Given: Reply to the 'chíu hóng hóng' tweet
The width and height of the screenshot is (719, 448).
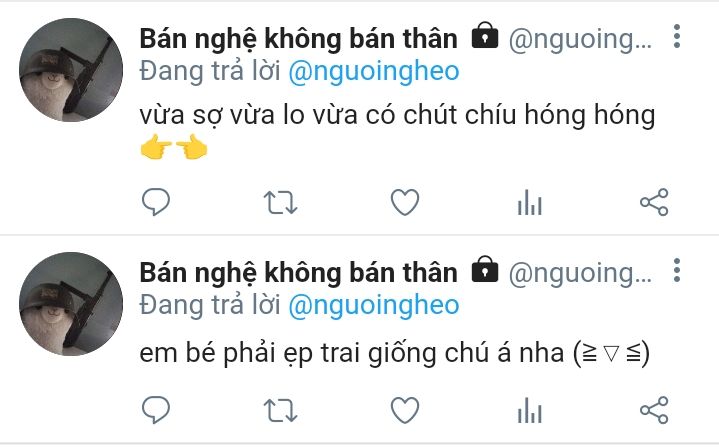Looking at the screenshot, I should coord(156,202).
